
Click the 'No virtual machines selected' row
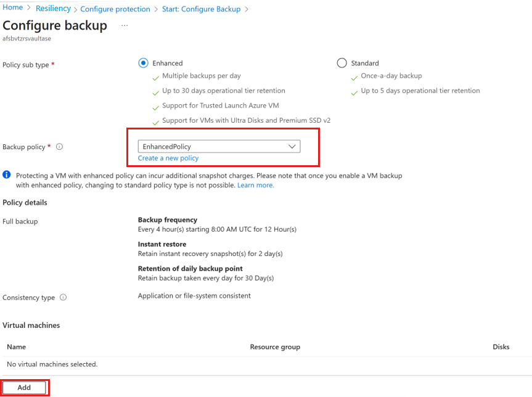point(52,364)
